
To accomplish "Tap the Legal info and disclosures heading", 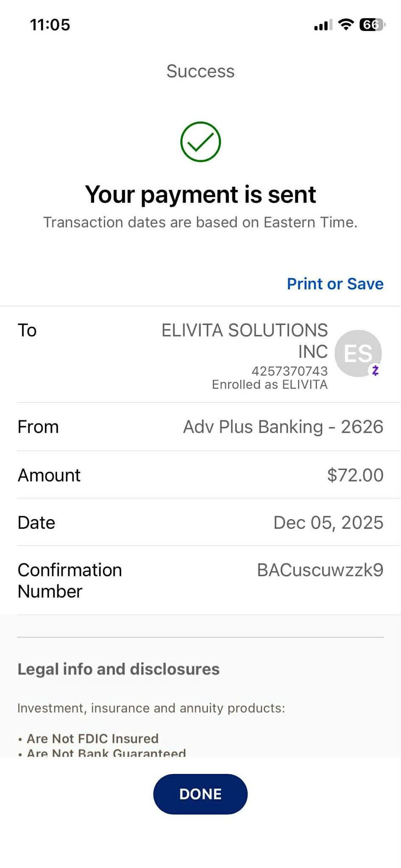I will [118, 669].
